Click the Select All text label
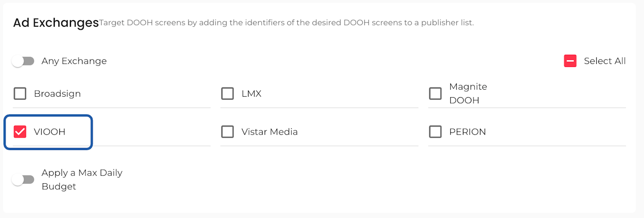644x218 pixels. 605,61
